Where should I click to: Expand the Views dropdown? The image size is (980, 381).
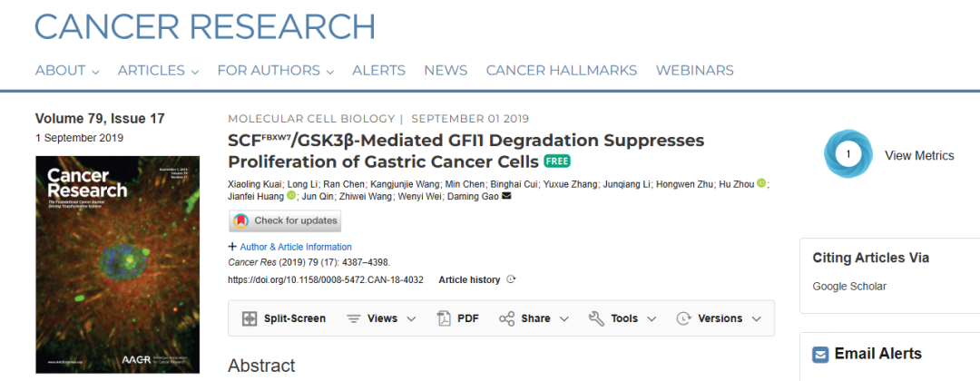tap(380, 318)
